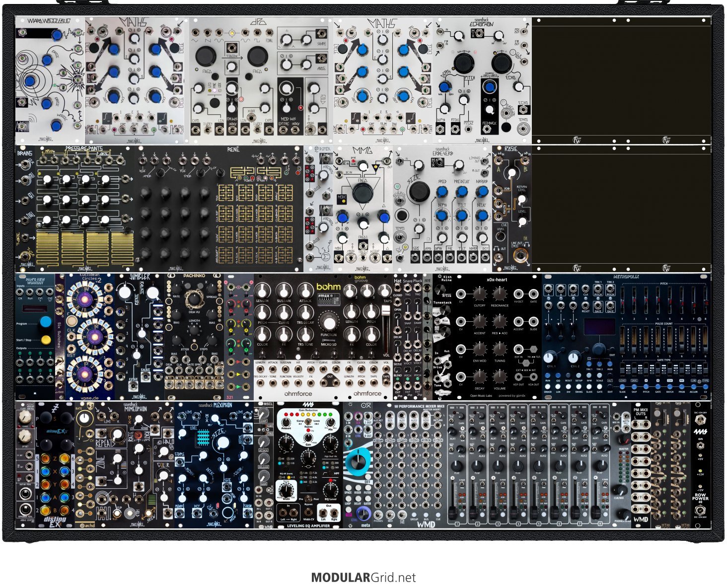The width and height of the screenshot is (728, 588).
Task: Click the fmax chip graphic on bohm
Action: point(328,300)
